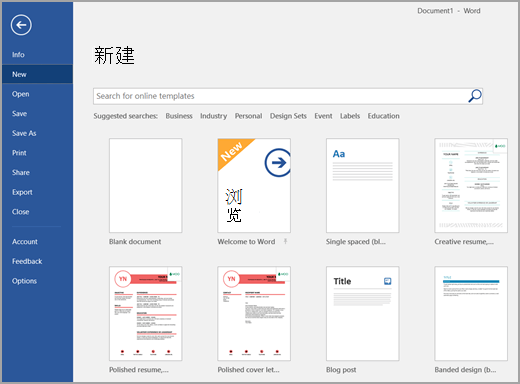Search suggested Design Sets templates

[x=288, y=116]
